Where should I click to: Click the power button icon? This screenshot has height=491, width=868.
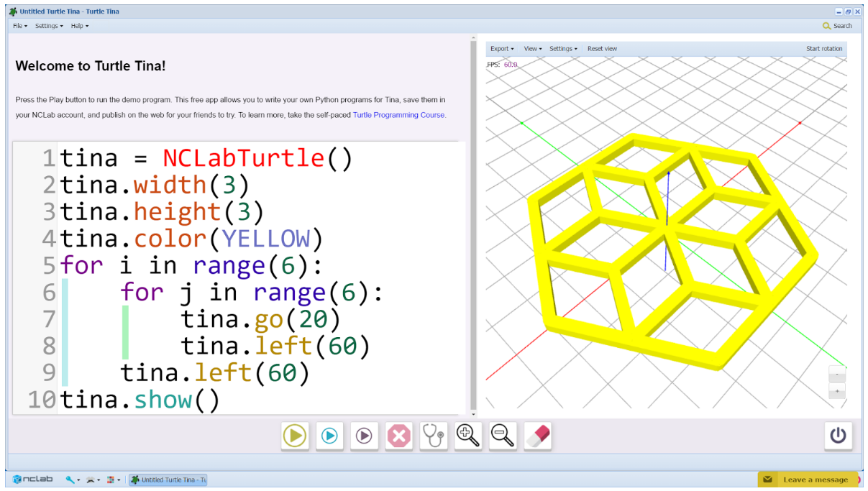pyautogui.click(x=838, y=436)
